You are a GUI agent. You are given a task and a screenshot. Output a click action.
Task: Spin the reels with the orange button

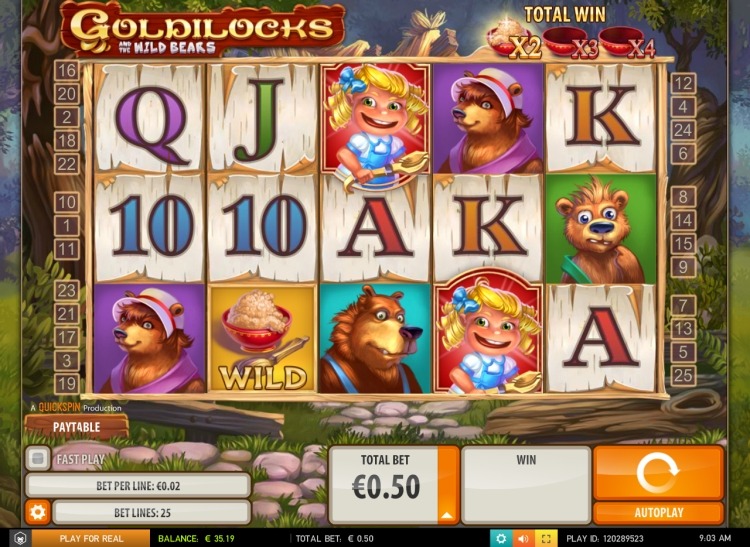pyautogui.click(x=658, y=472)
